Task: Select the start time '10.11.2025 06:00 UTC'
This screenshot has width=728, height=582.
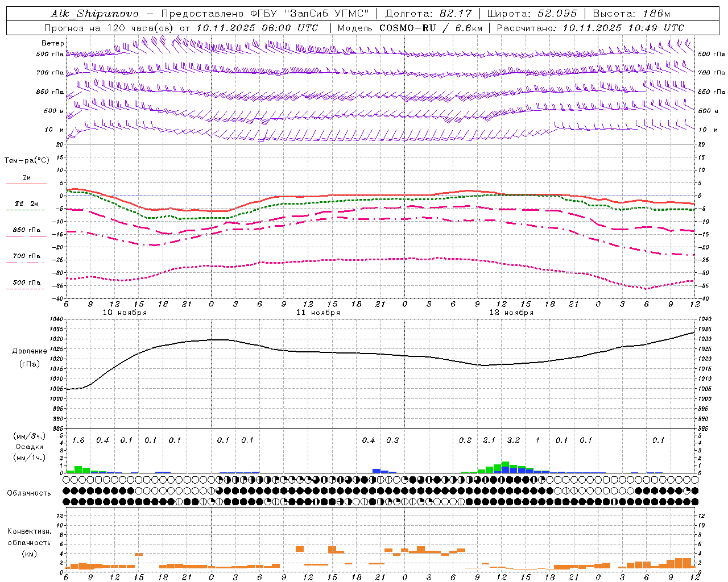Action: click(x=257, y=28)
